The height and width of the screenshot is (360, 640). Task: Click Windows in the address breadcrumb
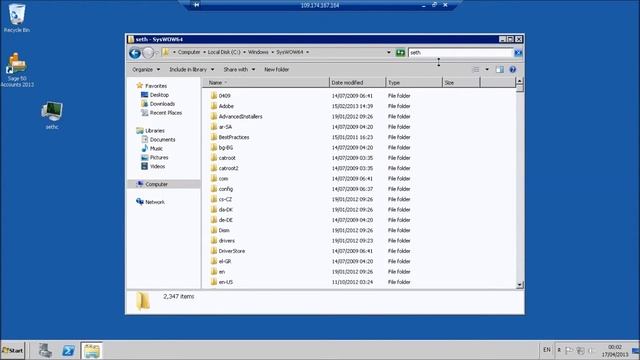pos(258,52)
